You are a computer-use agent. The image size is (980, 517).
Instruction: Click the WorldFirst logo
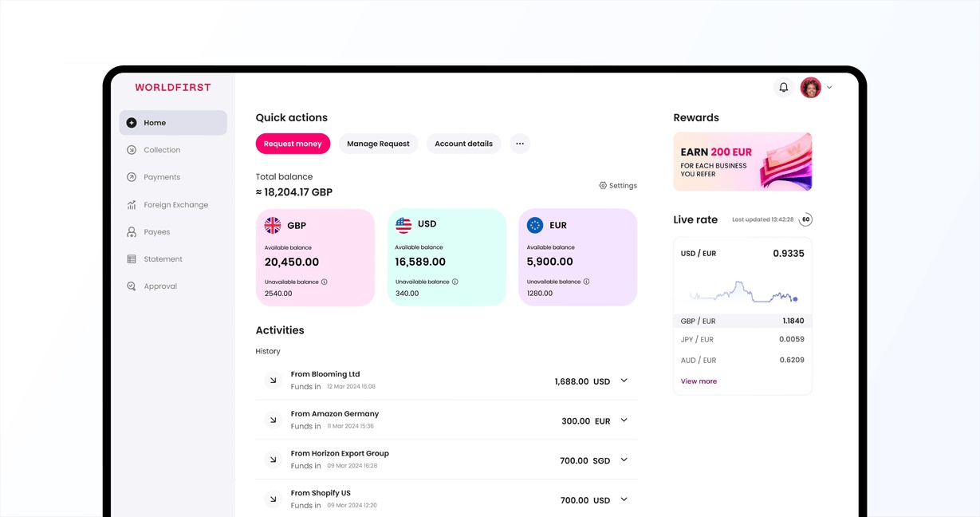pos(173,88)
